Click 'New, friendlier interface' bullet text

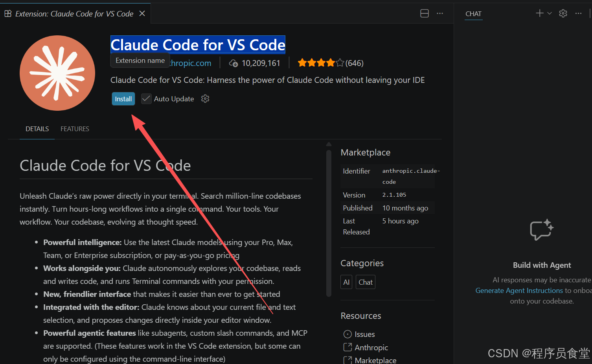click(x=87, y=294)
